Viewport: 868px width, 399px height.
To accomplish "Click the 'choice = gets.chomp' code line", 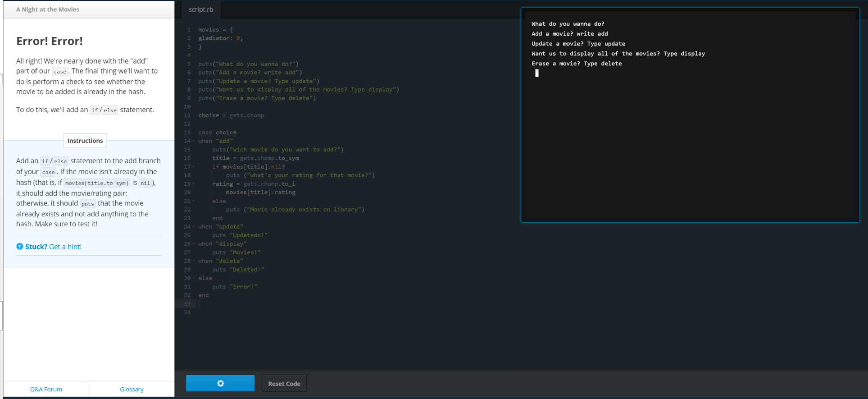I will pos(231,115).
